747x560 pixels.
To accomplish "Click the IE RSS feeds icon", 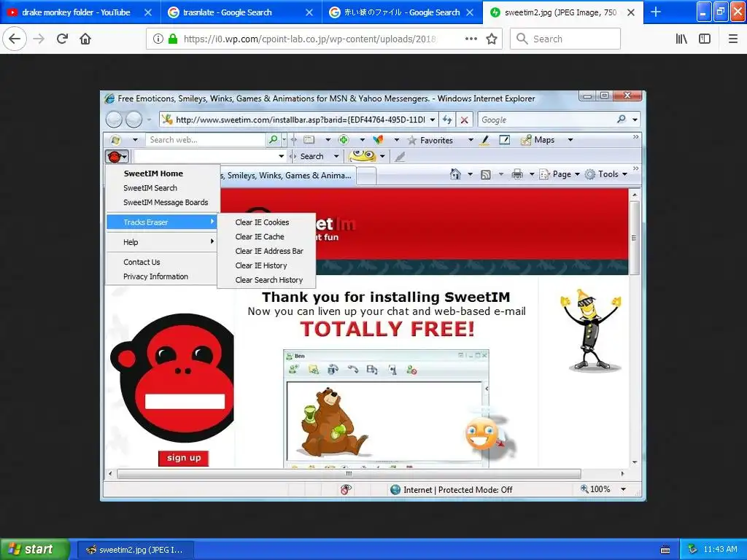I will pos(485,175).
